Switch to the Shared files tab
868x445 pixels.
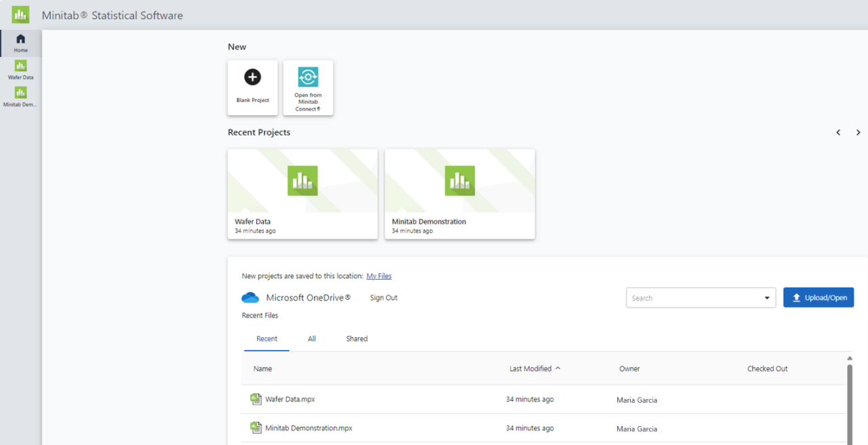click(x=357, y=339)
